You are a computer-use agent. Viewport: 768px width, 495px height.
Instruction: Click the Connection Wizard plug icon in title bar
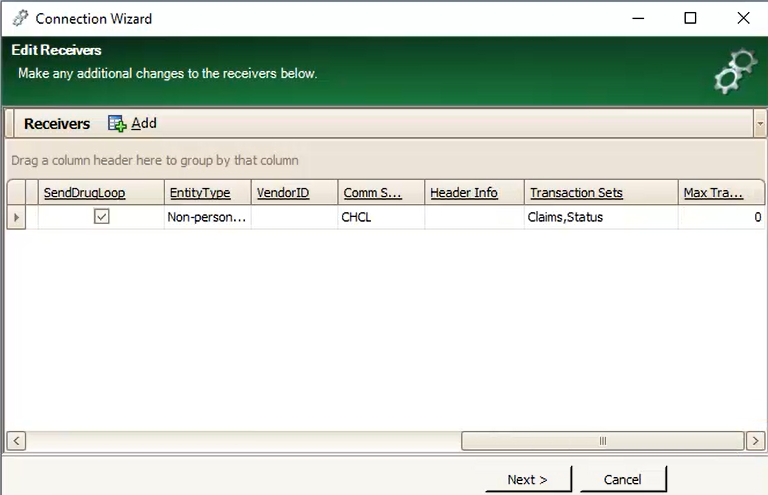tap(20, 18)
